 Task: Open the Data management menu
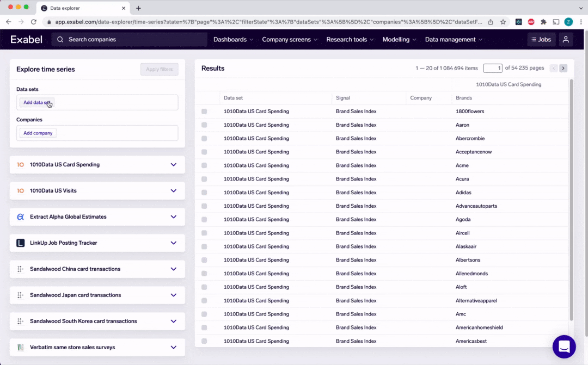point(454,39)
